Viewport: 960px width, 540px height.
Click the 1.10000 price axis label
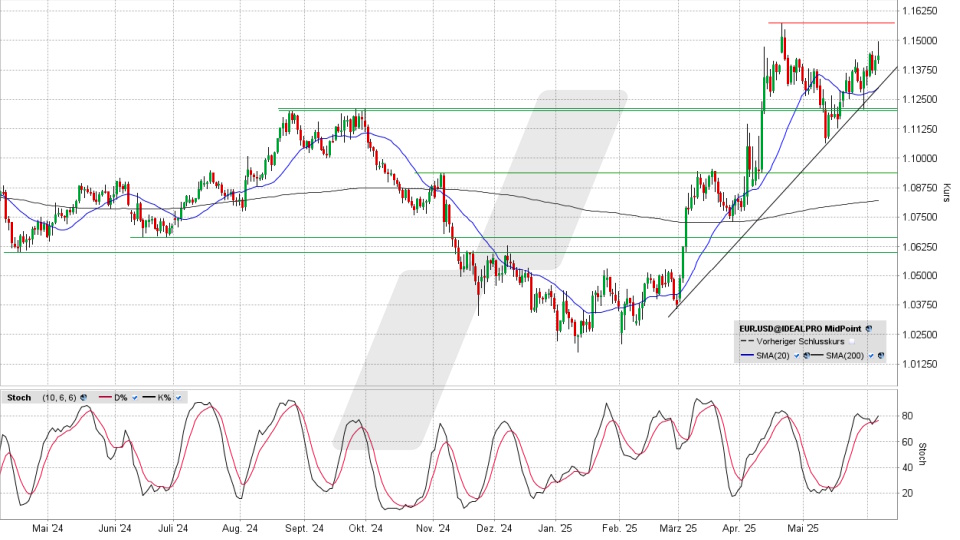coord(921,158)
